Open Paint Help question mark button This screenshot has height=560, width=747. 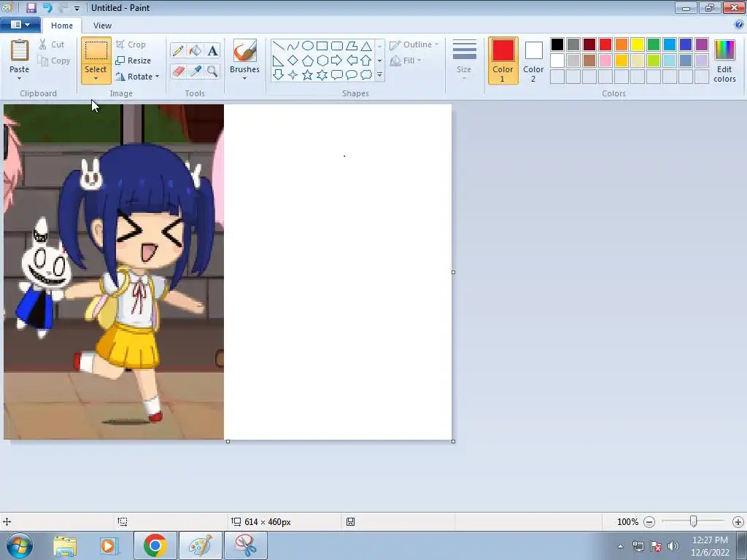pyautogui.click(x=739, y=24)
